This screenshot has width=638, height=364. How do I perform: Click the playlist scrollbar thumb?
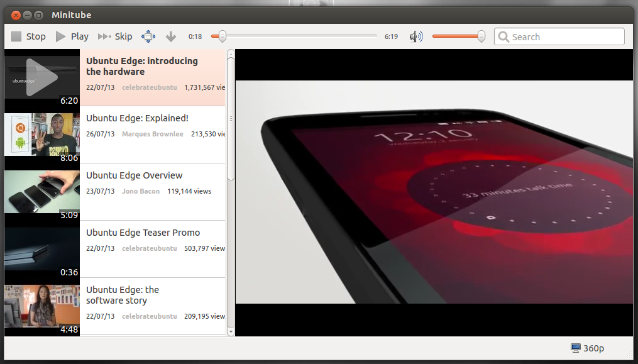coord(231,118)
